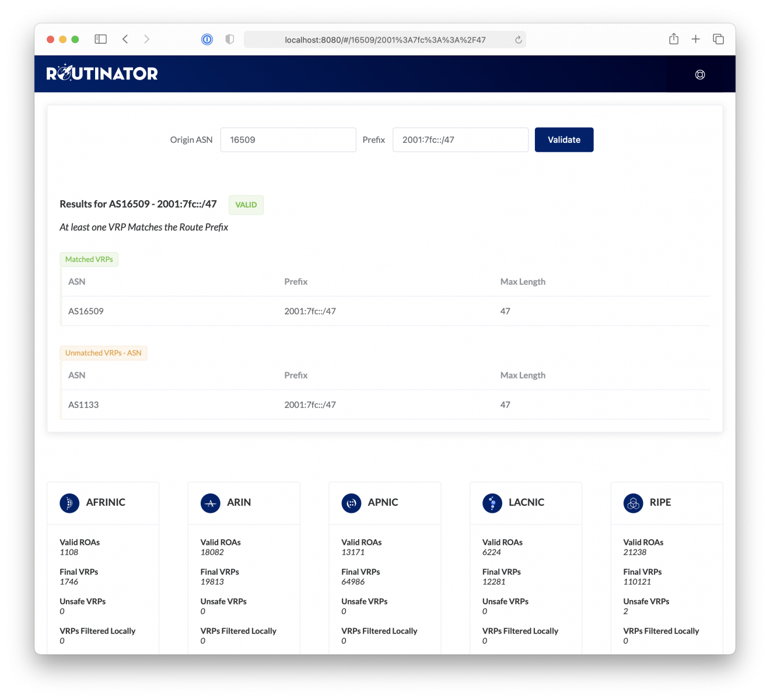Open the Routinator help lifebuoy icon
This screenshot has height=700, width=770.
699,74
